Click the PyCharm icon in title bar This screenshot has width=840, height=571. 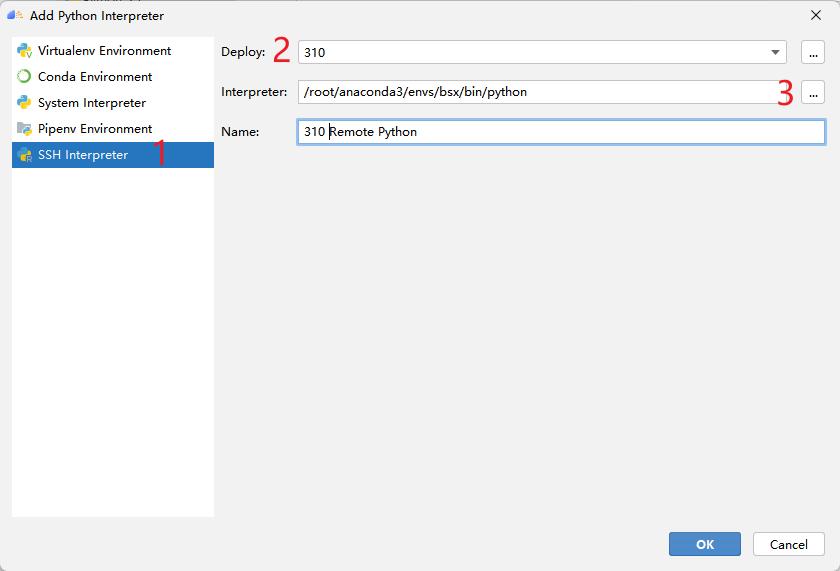coord(14,15)
